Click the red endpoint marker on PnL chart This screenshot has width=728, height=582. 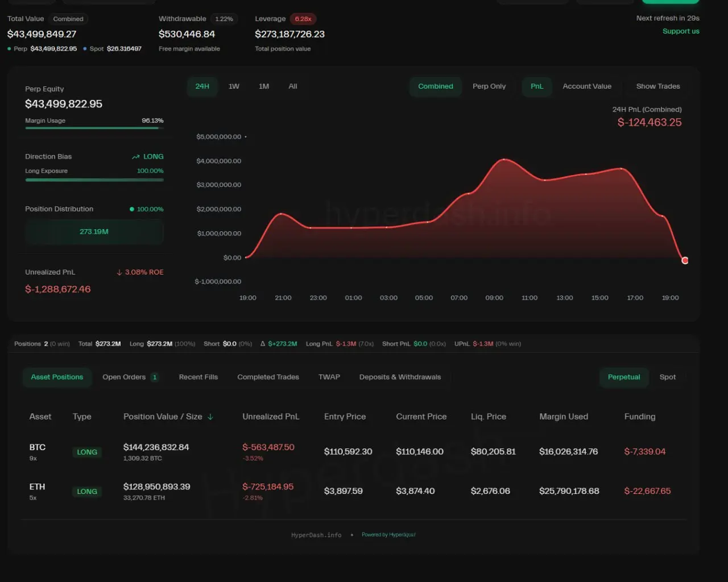[685, 260]
